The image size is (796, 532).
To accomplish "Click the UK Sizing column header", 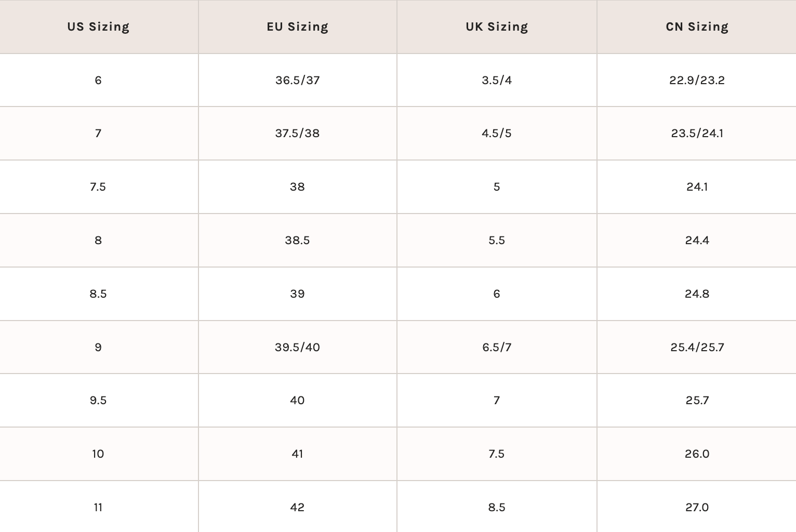I will (x=497, y=27).
